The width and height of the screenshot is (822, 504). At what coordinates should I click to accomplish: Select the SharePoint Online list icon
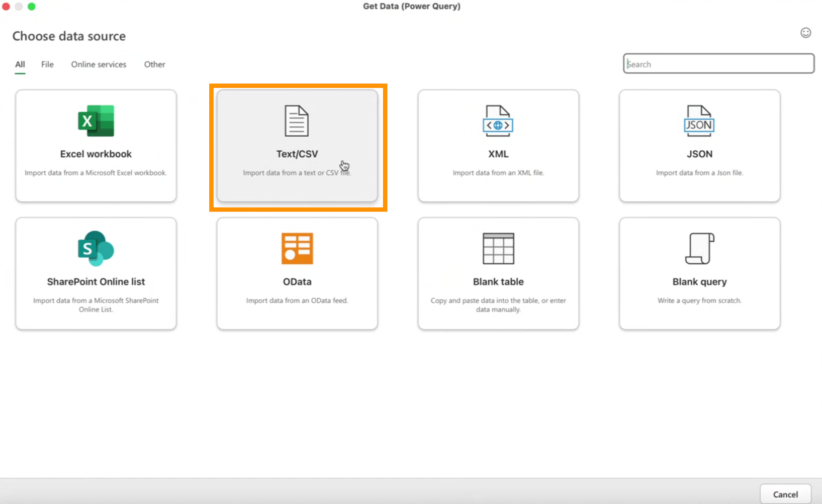[96, 248]
